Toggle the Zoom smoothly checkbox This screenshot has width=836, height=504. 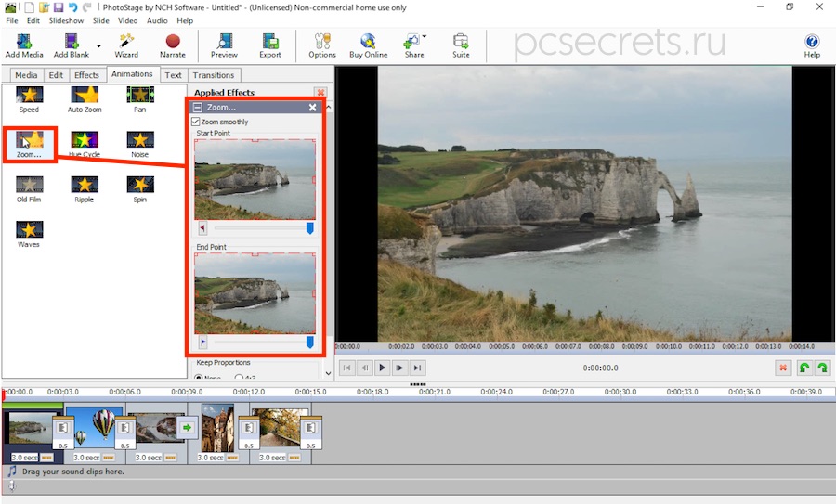coord(196,122)
